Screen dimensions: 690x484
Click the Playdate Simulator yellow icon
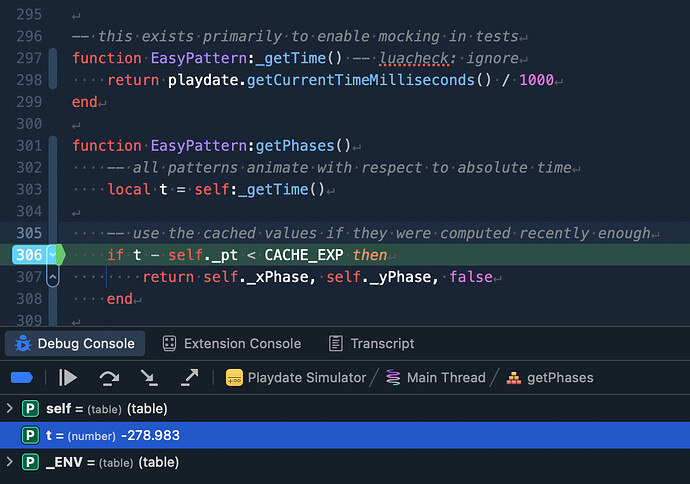(234, 378)
